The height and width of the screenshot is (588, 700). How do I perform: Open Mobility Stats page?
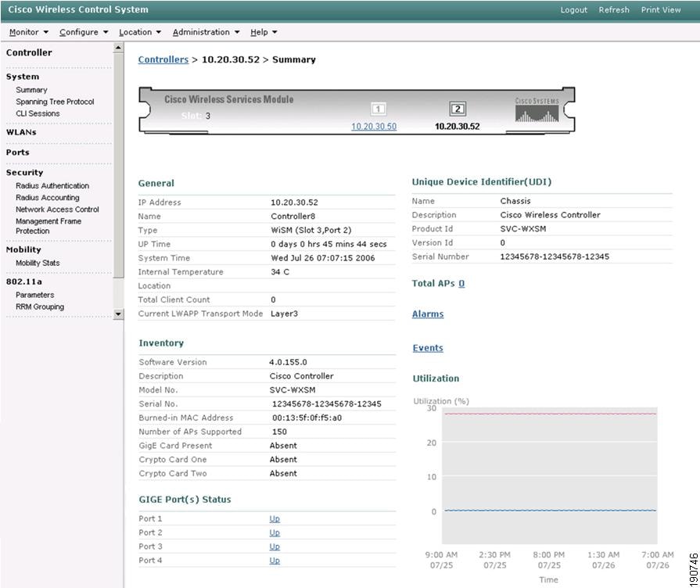(38, 263)
